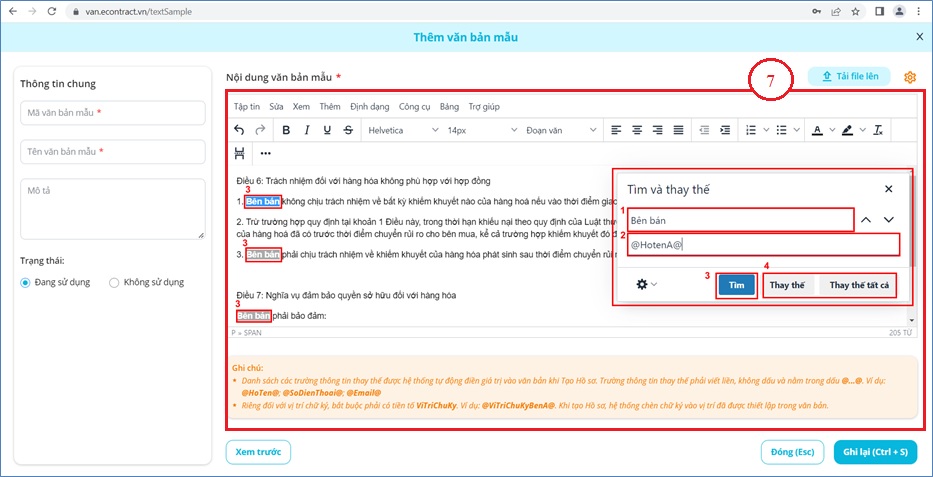Viewport: 933px width, 477px height.
Task: Open the 'Công cụ' menu
Action: click(414, 106)
